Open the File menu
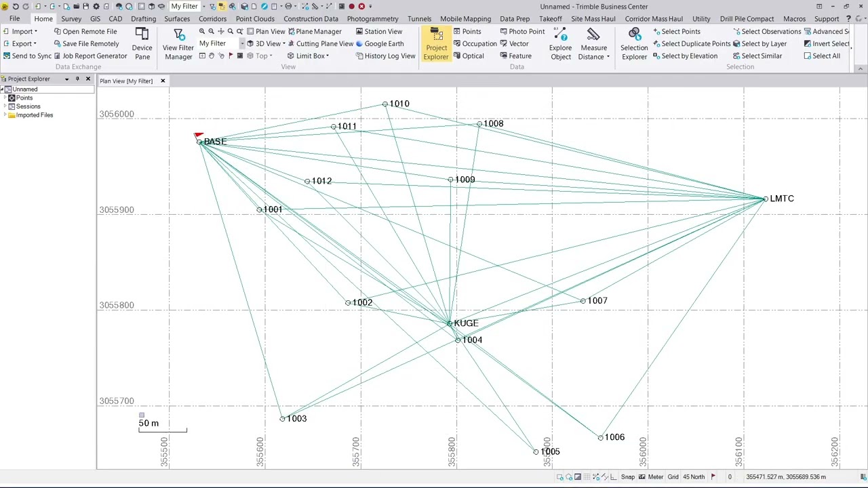 tap(14, 19)
